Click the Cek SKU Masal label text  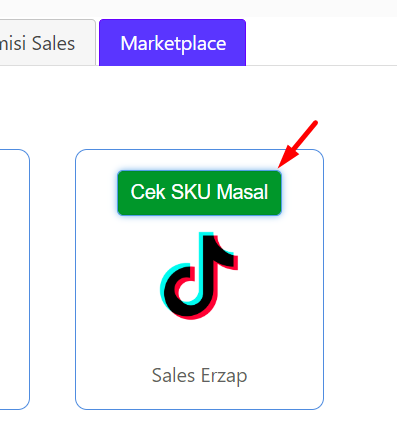tap(199, 192)
